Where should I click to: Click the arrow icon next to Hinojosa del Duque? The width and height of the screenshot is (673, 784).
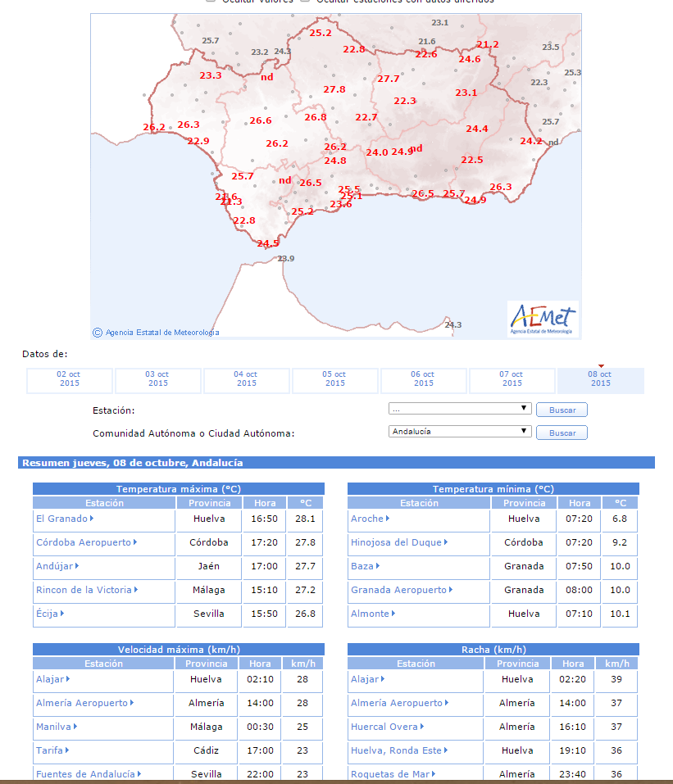click(445, 542)
